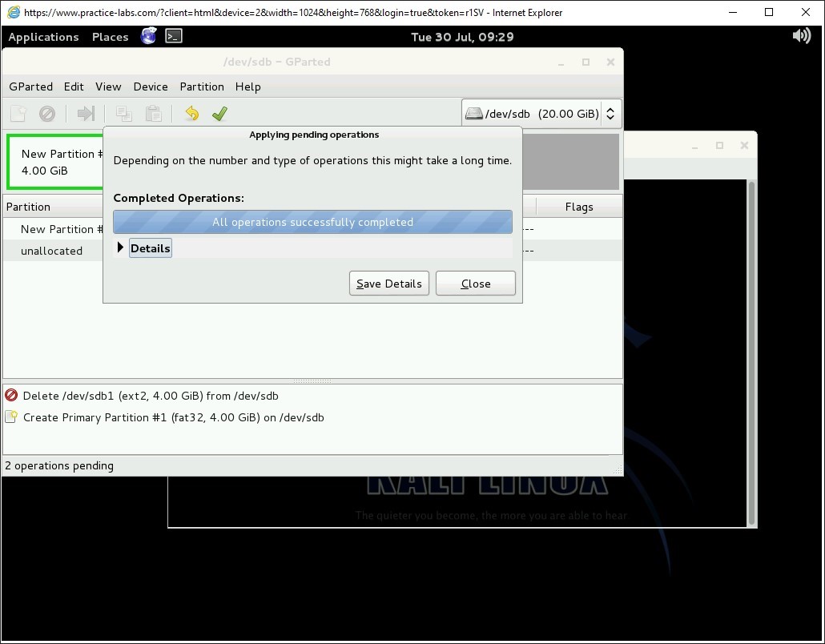This screenshot has width=825, height=644.
Task: Click the Resize/Move partition toolbar icon
Action: 86,114
